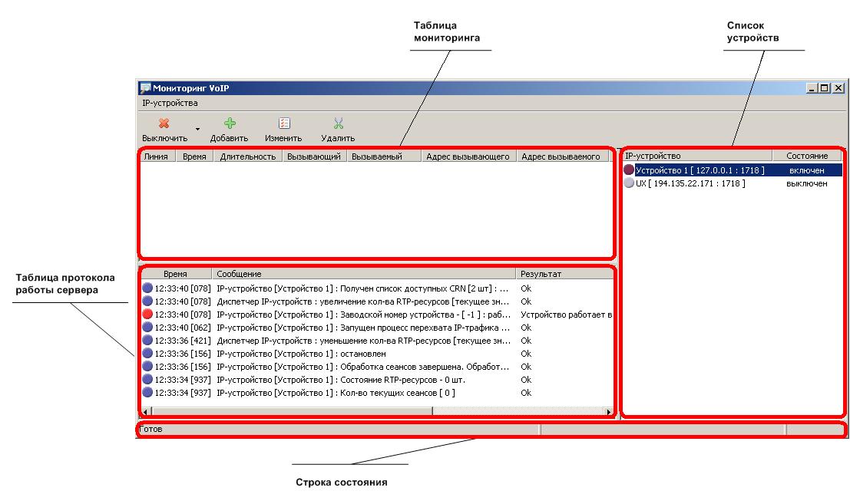Select log row 'уменьшение кол-ва RTP-ресурсов'
This screenshot has height=504, width=850.
(x=377, y=341)
